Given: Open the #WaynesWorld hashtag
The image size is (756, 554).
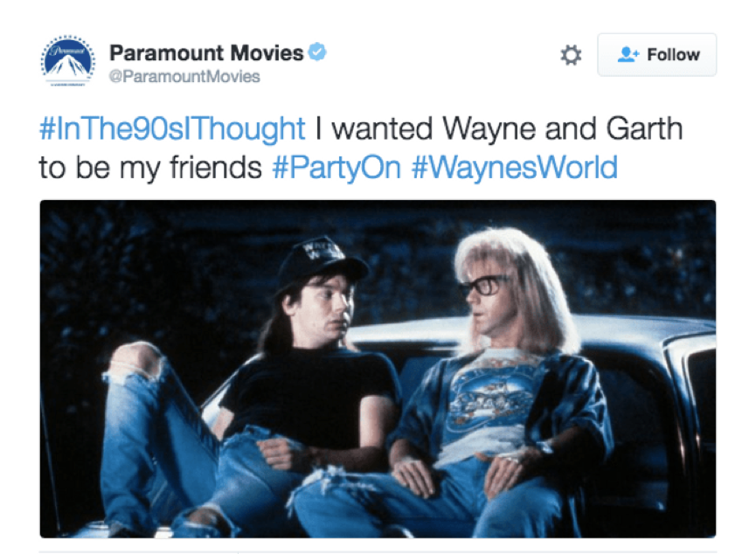Looking at the screenshot, I should click(x=515, y=167).
